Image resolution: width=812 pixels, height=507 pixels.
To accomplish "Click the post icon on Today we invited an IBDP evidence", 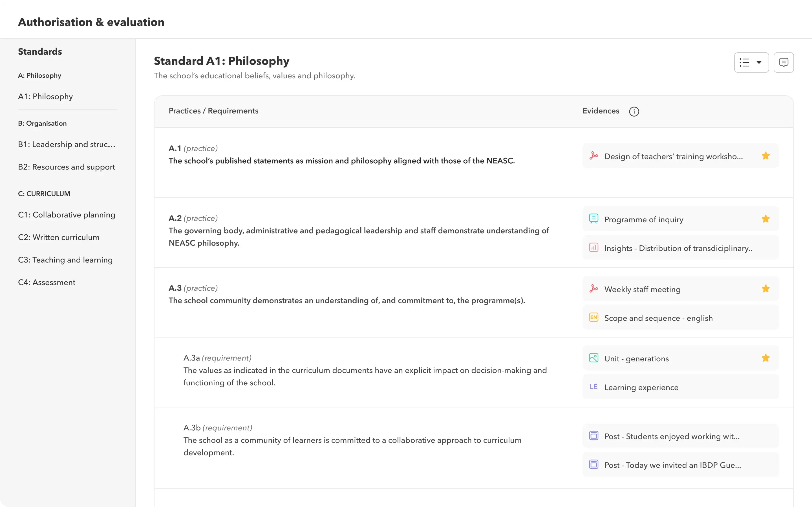I will (x=594, y=464).
